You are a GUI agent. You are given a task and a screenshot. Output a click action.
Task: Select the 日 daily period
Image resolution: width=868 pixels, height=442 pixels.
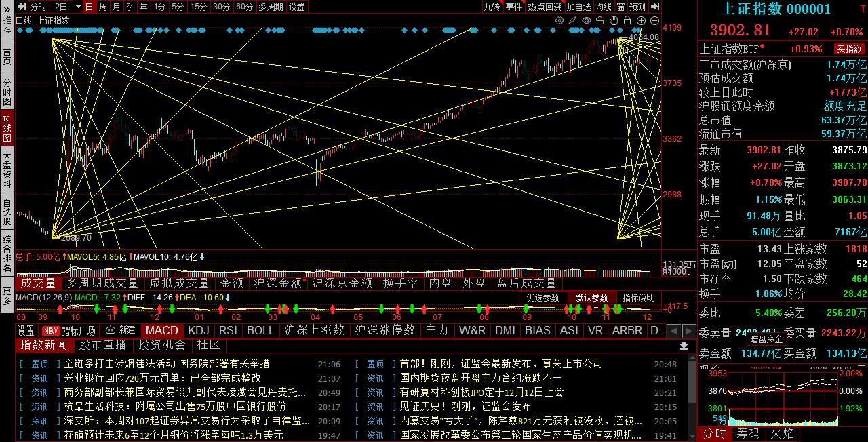(89, 7)
